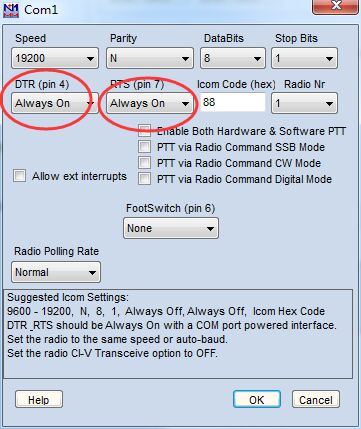Click the Cancel button
The height and width of the screenshot is (429, 361).
tap(316, 399)
